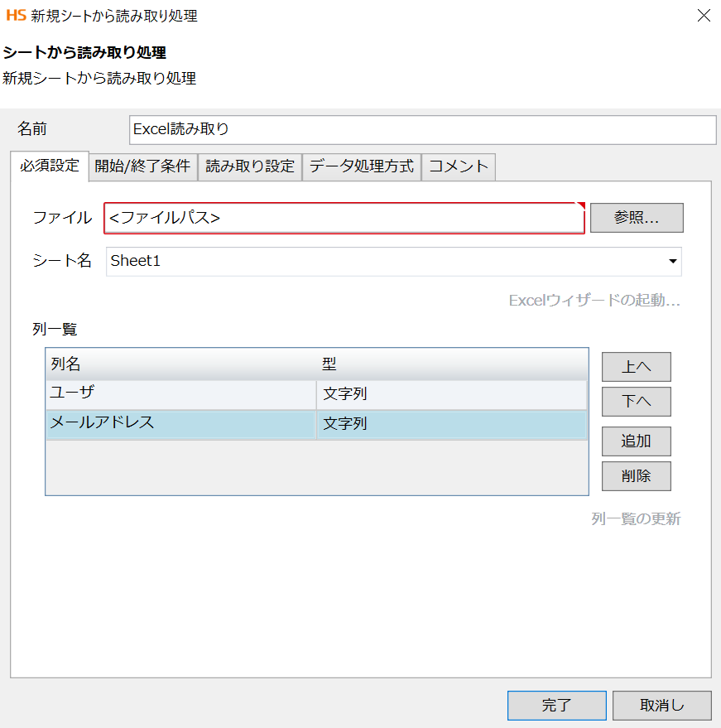Click the HS application icon in title bar
Viewport: 721px width, 728px height.
(16, 15)
